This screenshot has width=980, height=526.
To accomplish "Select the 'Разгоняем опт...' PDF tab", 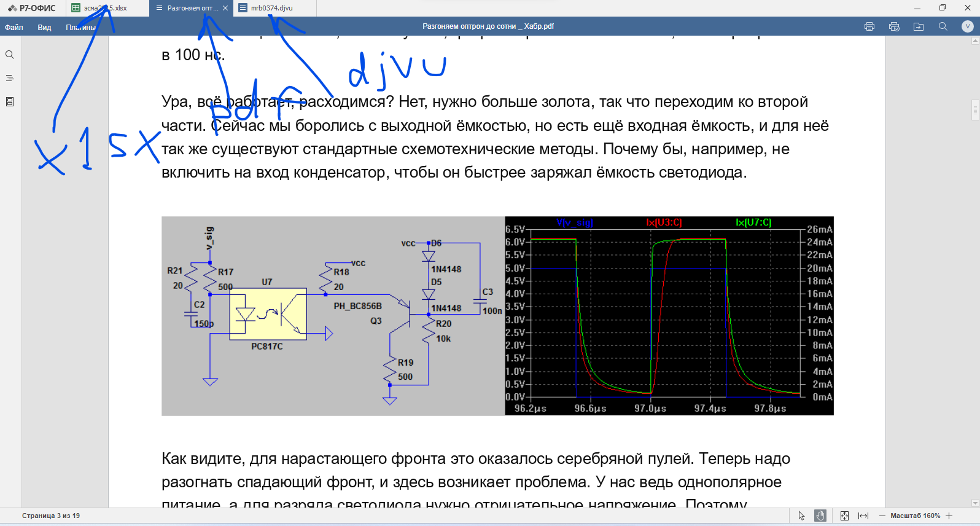I will (191, 8).
